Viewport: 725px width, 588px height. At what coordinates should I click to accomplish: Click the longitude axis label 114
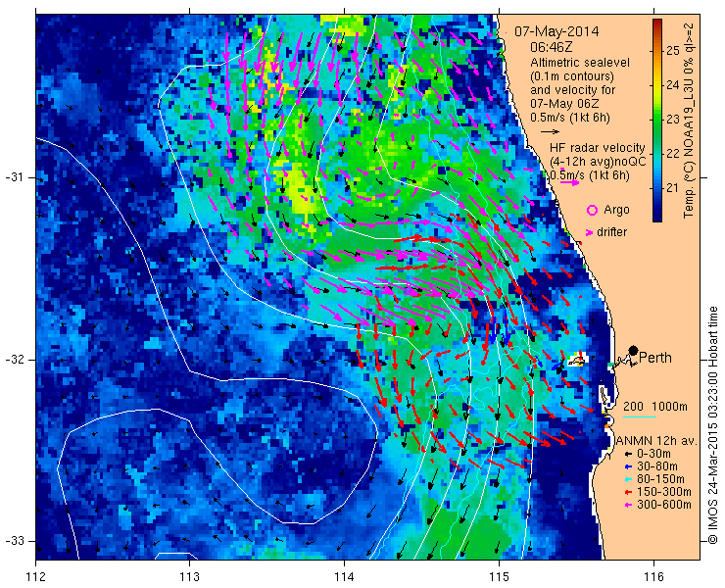coord(344,577)
